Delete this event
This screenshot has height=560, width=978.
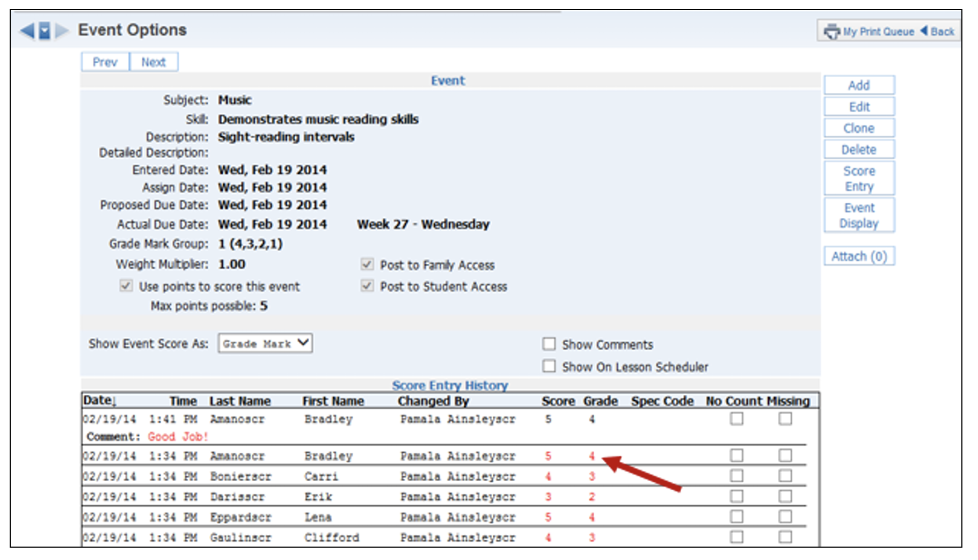pyautogui.click(x=859, y=150)
